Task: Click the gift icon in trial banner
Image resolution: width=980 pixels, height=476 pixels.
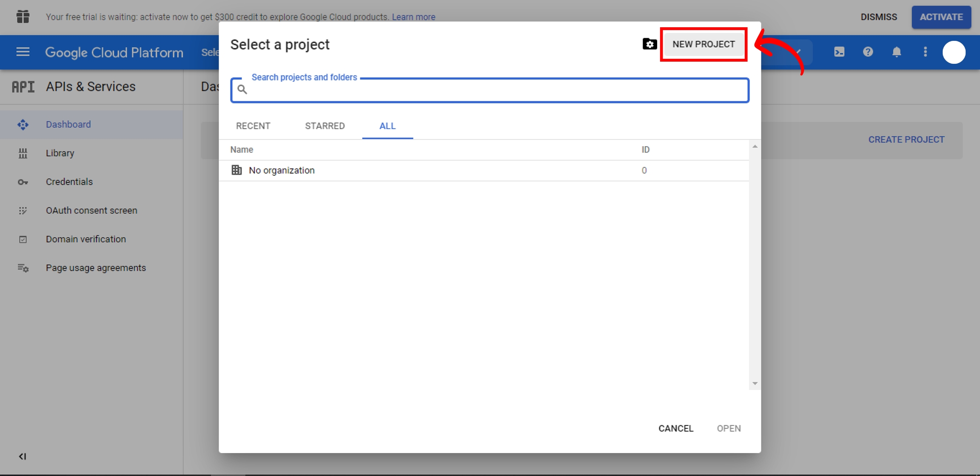Action: click(x=23, y=17)
